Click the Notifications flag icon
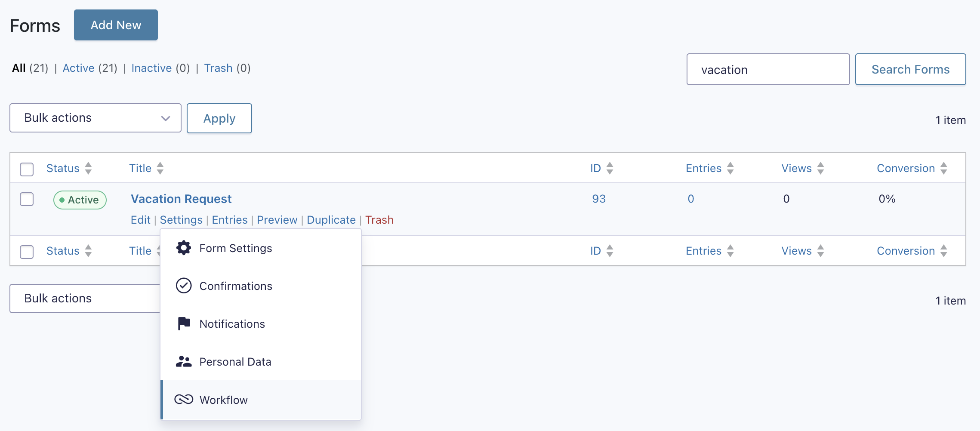The image size is (980, 431). [184, 323]
